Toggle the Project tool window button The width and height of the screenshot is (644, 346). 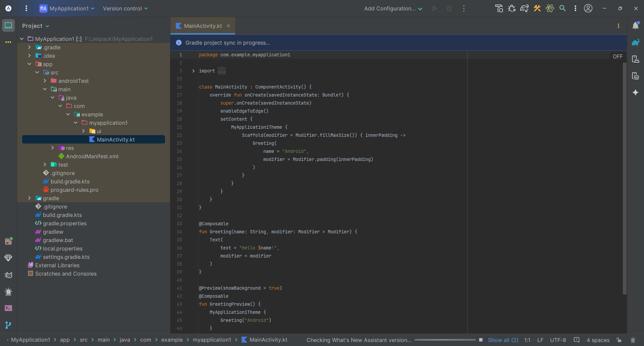coord(8,25)
